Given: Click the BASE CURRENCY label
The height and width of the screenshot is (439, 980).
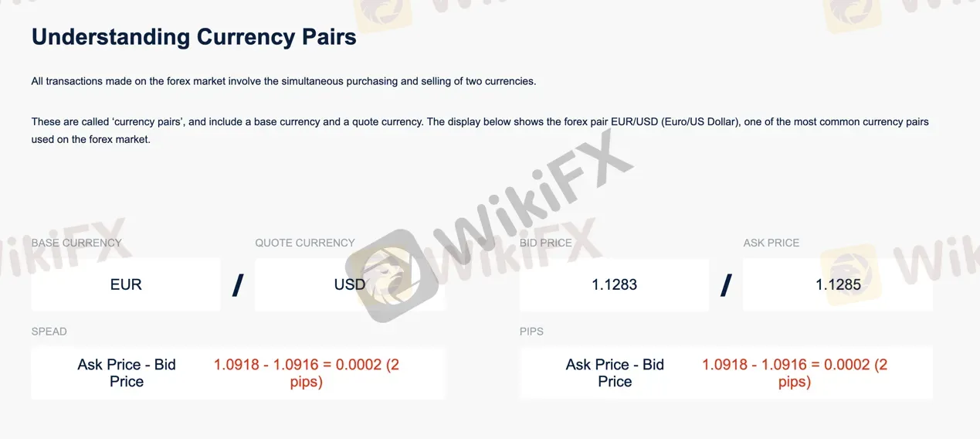Looking at the screenshot, I should 76,243.
